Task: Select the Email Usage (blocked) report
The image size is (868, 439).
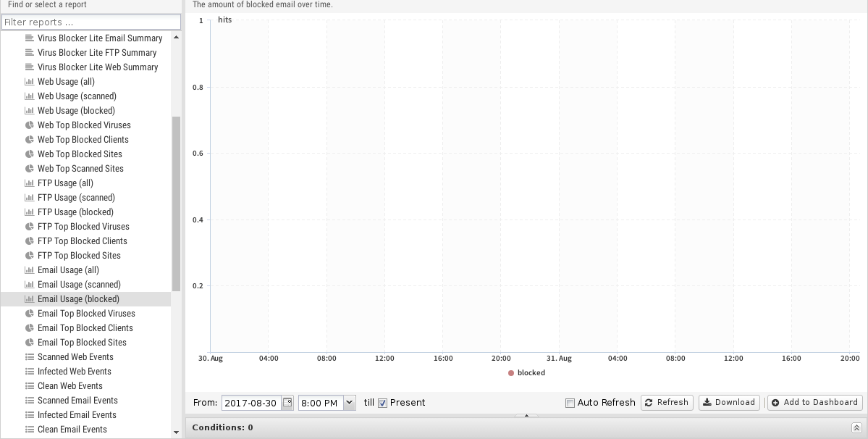Action: pos(86,299)
